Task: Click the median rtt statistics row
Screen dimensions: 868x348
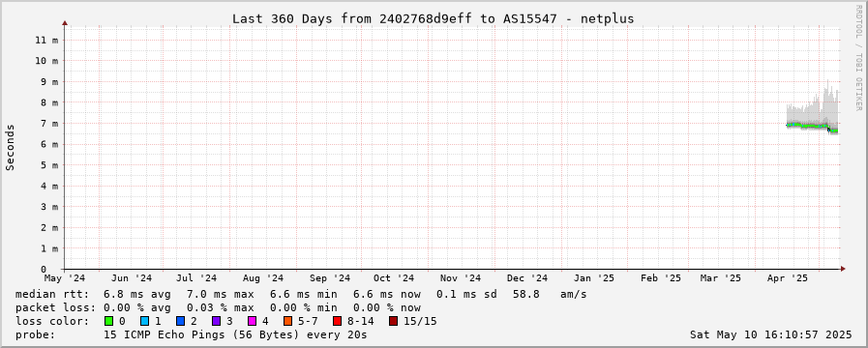Action: (x=301, y=294)
